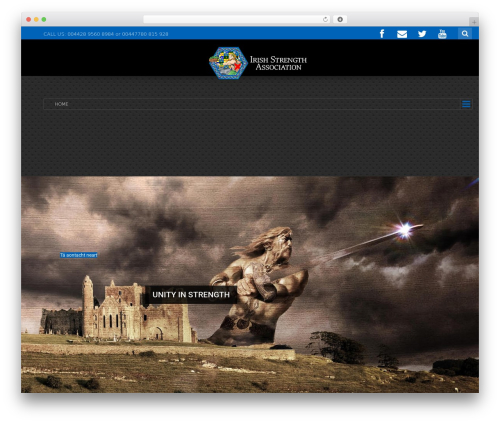Open the Facebook page icon
The width and height of the screenshot is (500, 423).
(382, 34)
